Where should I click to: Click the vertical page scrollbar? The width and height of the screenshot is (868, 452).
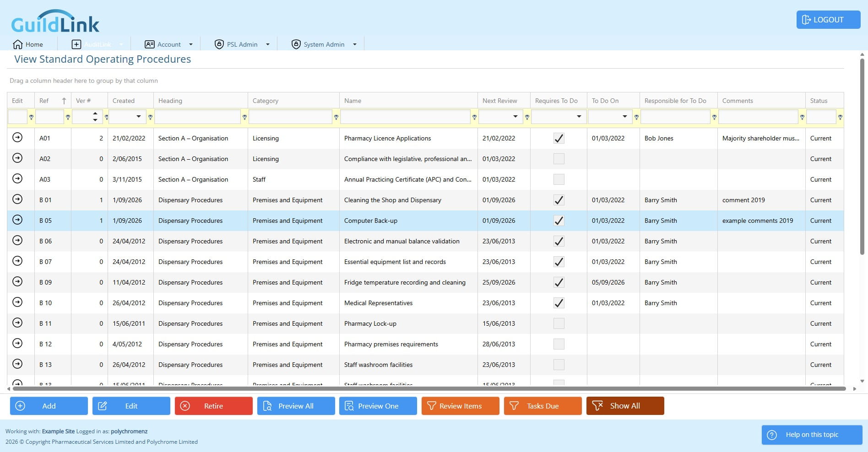coord(862,156)
